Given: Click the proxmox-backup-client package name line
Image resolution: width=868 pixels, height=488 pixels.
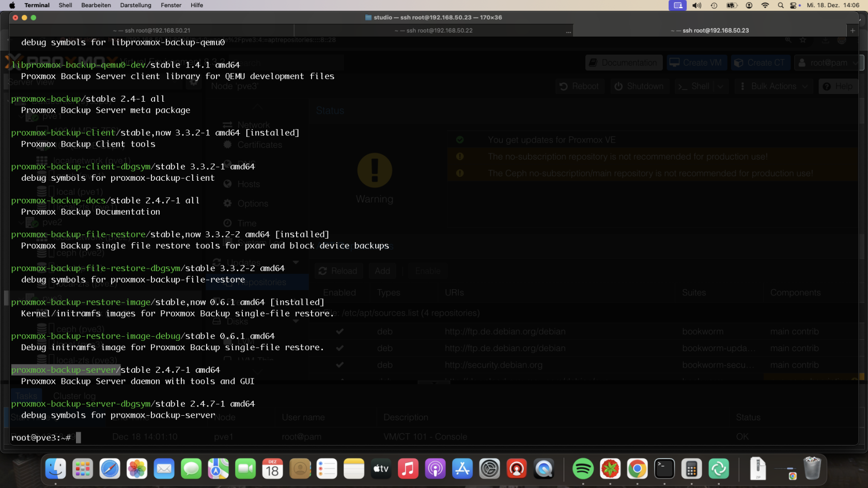Looking at the screenshot, I should click(x=156, y=133).
